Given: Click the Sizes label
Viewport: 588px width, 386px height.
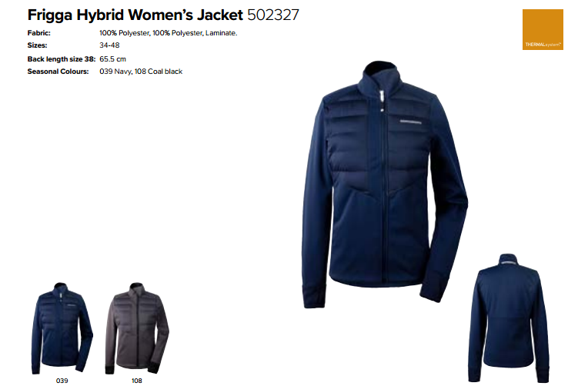Looking at the screenshot, I should [38, 45].
